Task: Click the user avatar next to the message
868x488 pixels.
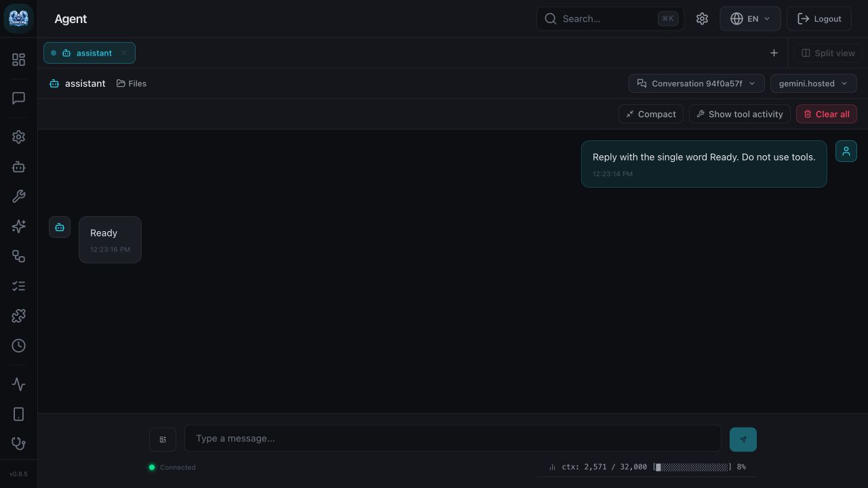Action: [x=846, y=151]
